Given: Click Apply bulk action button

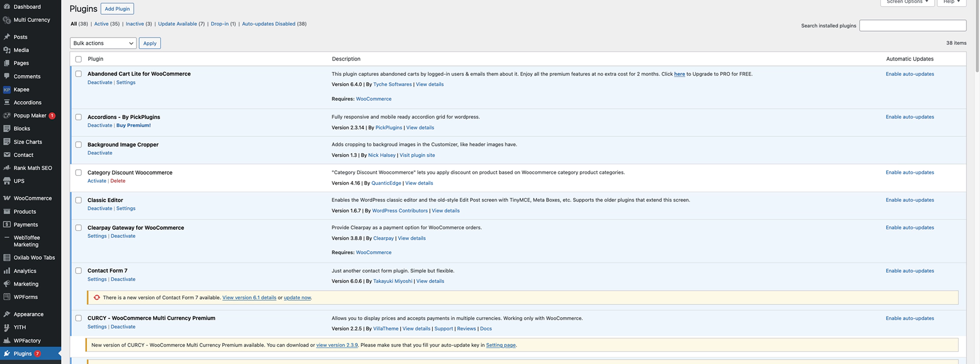Looking at the screenshot, I should coord(150,43).
